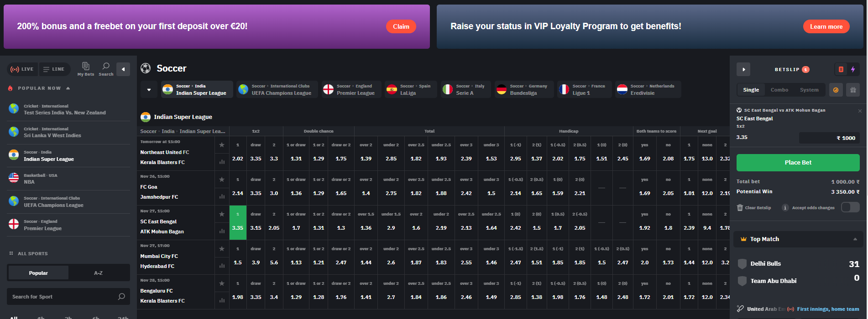Click India flag beside Indian Super League heading
868x319 pixels.
coord(146,117)
